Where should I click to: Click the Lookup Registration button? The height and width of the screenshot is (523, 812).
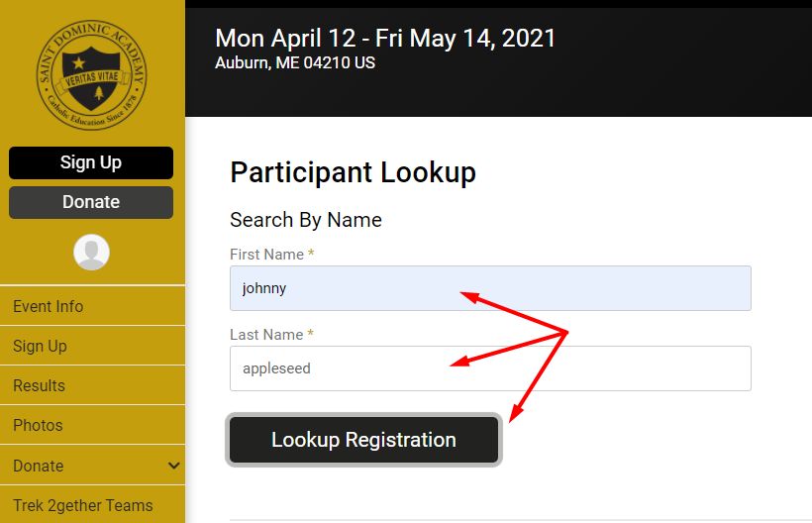tap(364, 440)
